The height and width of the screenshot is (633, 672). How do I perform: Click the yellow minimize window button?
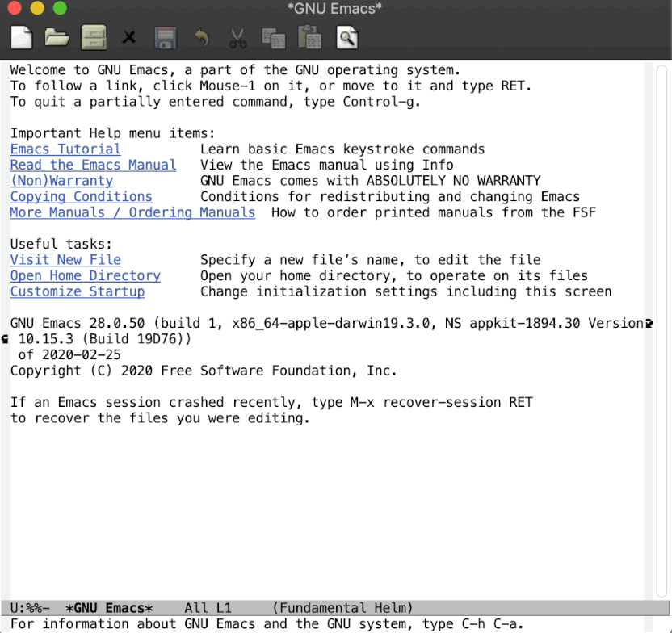37,8
